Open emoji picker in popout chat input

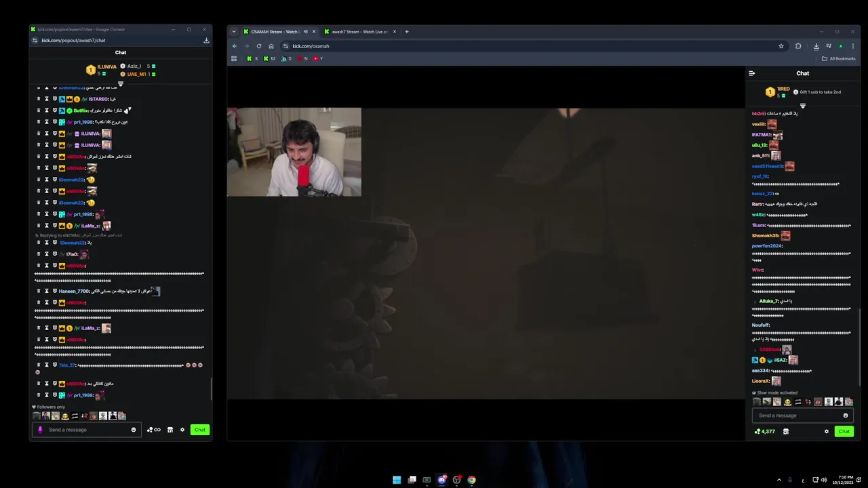pyautogui.click(x=134, y=430)
